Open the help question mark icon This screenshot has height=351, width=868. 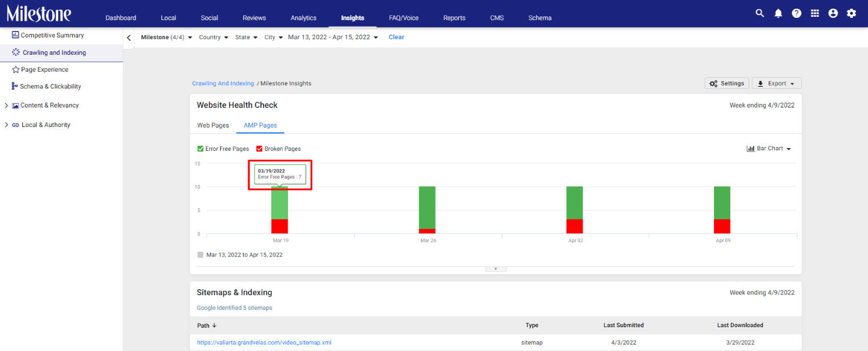pyautogui.click(x=796, y=13)
